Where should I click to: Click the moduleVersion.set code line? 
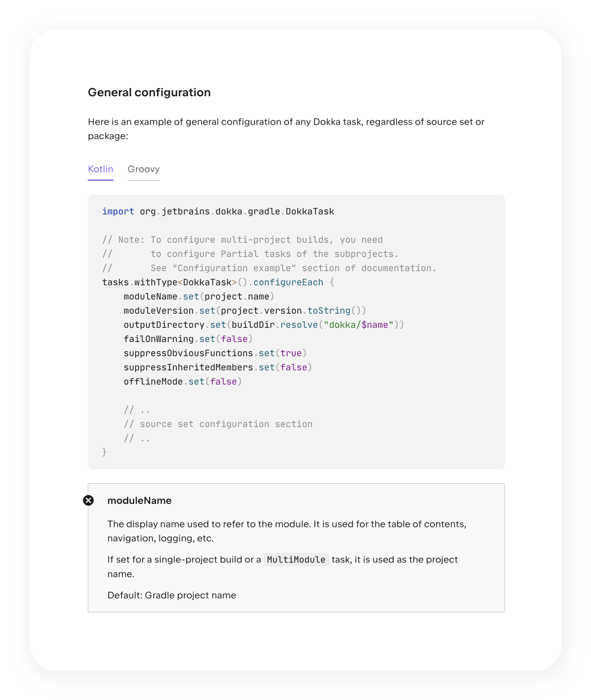pyautogui.click(x=245, y=311)
